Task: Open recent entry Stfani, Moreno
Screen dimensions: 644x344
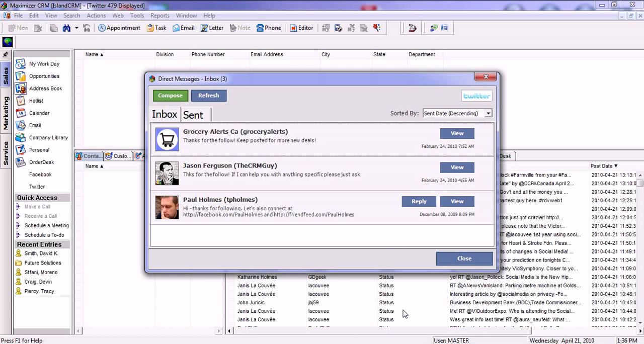Action: (41, 272)
